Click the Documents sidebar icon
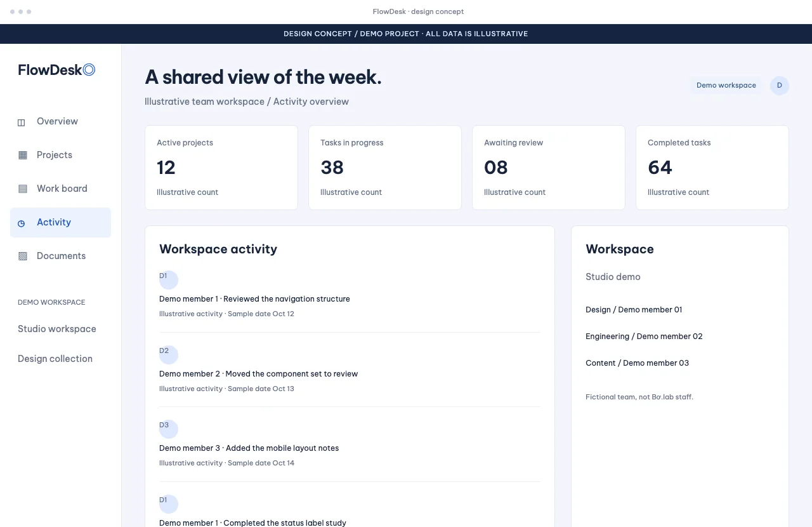This screenshot has width=812, height=527. [x=23, y=256]
